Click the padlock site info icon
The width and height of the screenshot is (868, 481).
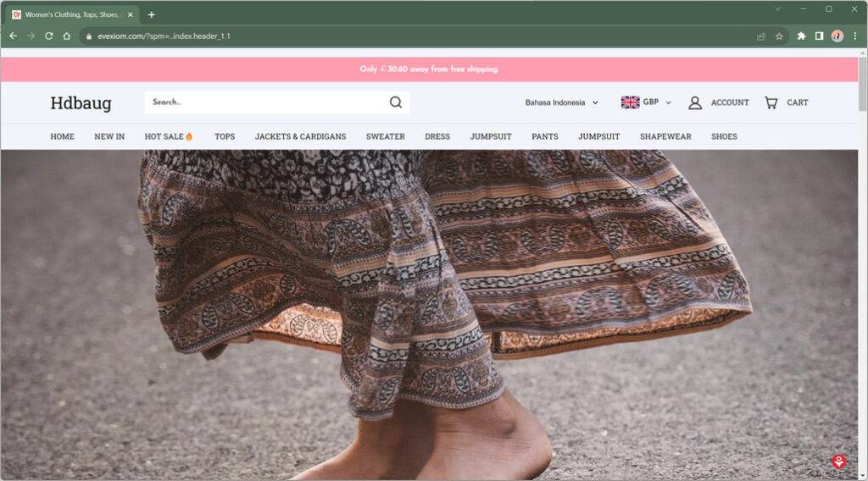(88, 36)
